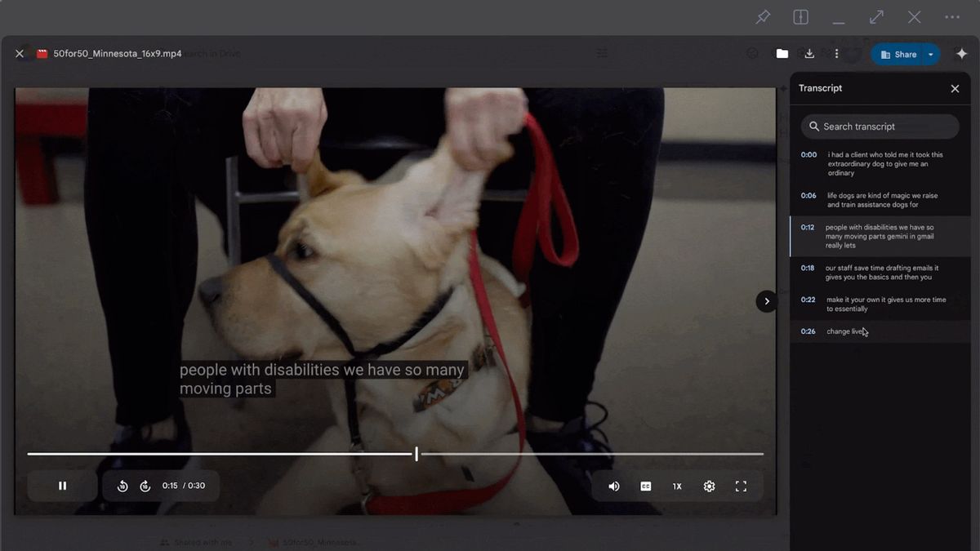Image resolution: width=980 pixels, height=551 pixels.
Task: Open the 1X playback speed menu
Action: 677,486
